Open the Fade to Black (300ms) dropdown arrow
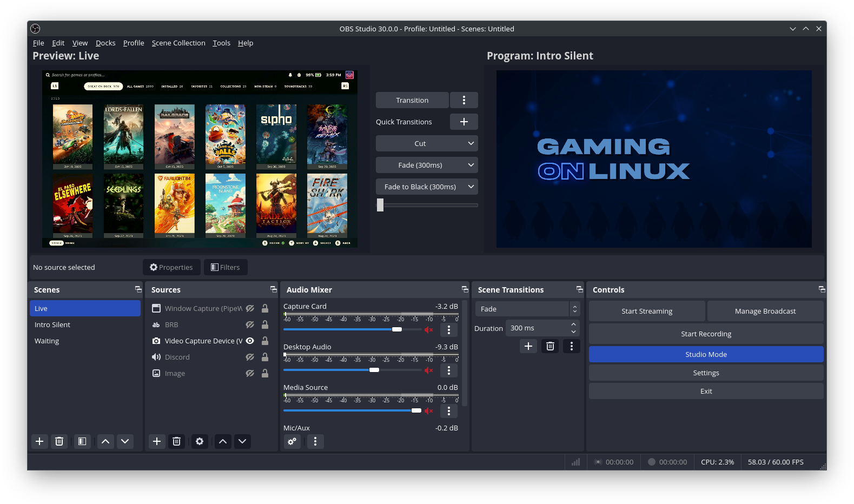The width and height of the screenshot is (854, 504). pos(471,187)
